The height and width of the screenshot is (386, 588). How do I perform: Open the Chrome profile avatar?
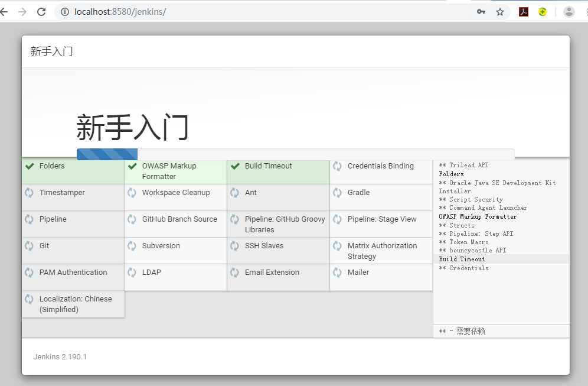[569, 12]
